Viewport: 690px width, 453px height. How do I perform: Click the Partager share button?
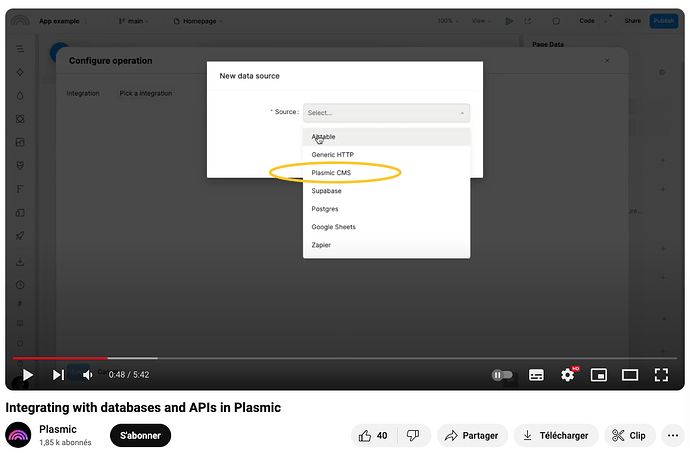470,436
